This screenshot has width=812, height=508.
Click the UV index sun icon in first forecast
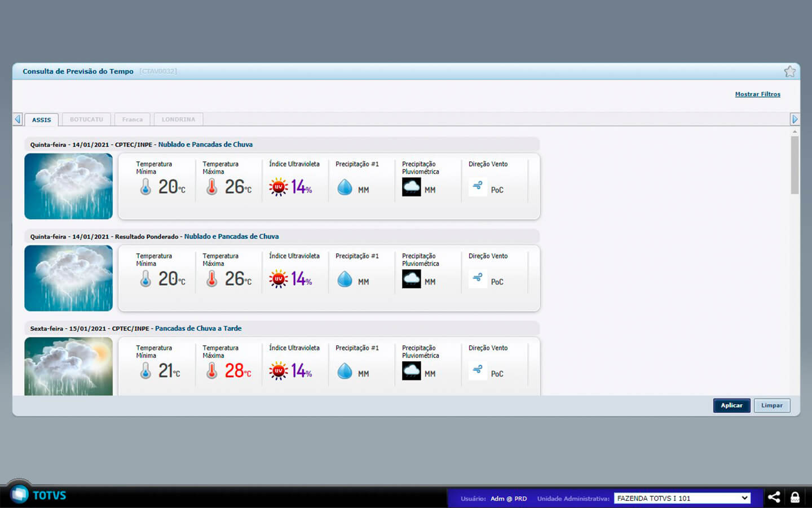click(x=278, y=187)
